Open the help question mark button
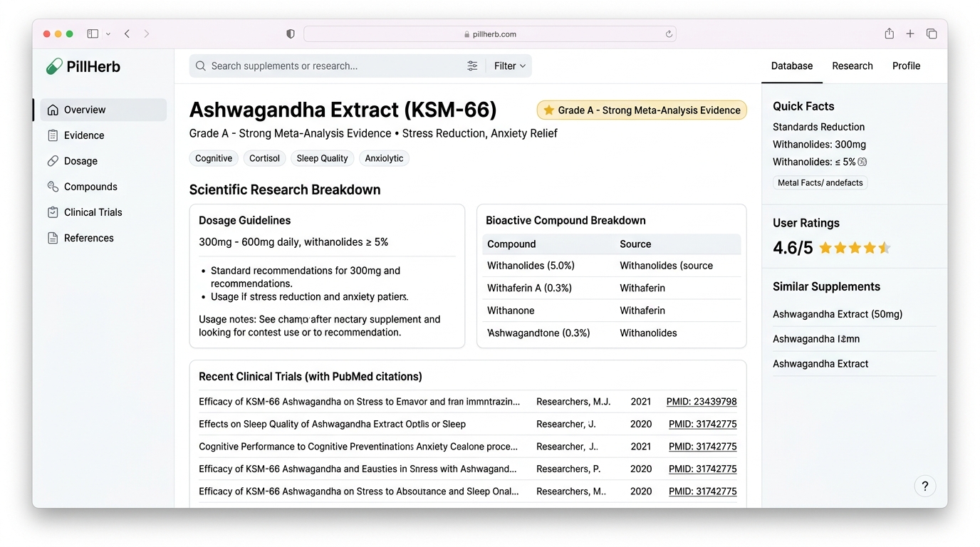Image resolution: width=980 pixels, height=547 pixels. 925,486
